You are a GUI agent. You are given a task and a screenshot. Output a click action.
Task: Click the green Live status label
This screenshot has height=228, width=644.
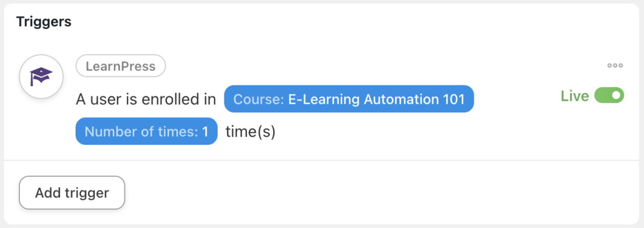pos(575,96)
